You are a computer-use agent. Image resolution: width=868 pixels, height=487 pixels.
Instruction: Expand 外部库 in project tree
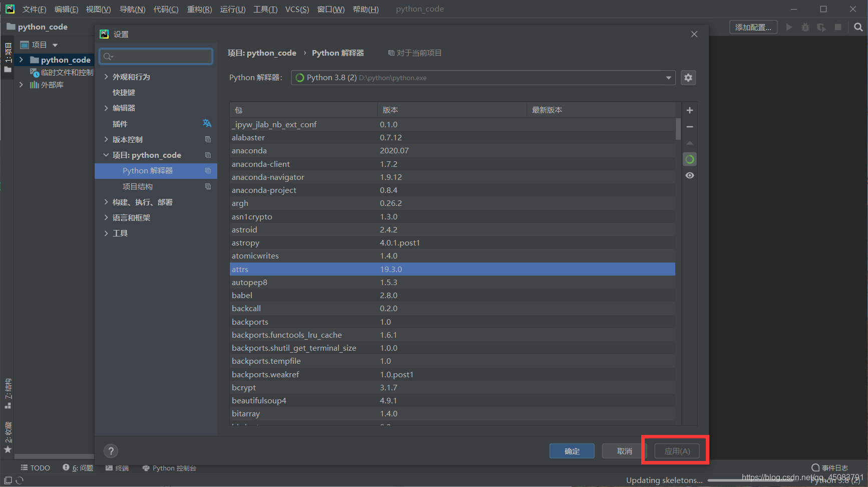coord(21,85)
